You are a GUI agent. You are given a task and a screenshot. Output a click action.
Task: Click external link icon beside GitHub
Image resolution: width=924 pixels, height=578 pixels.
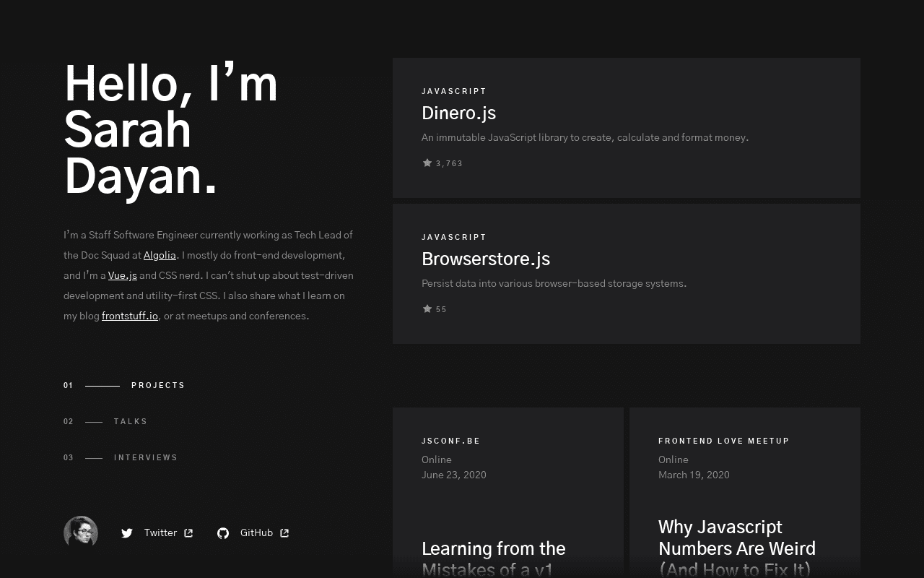[x=284, y=533]
